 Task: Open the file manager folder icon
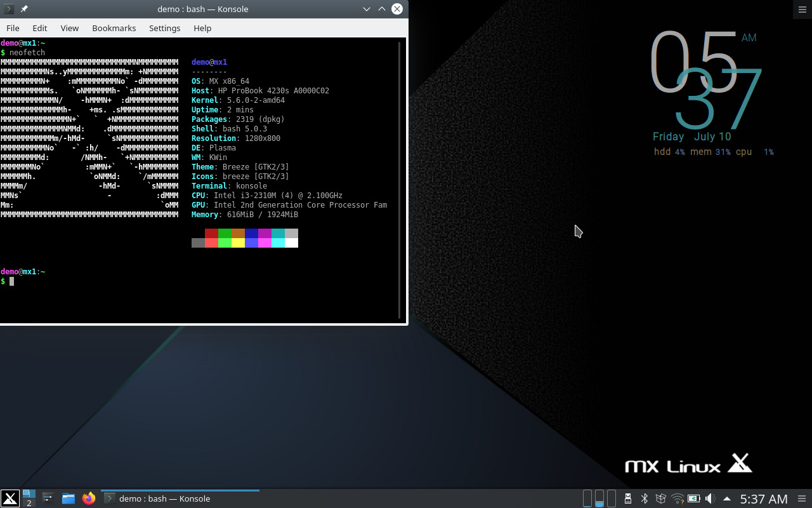coord(68,498)
